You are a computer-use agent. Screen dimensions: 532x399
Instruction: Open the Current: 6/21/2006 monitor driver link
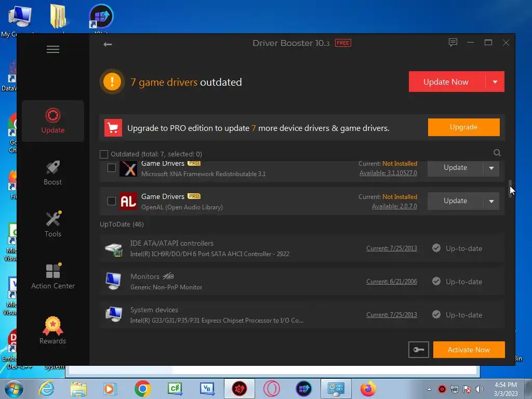[x=392, y=282]
